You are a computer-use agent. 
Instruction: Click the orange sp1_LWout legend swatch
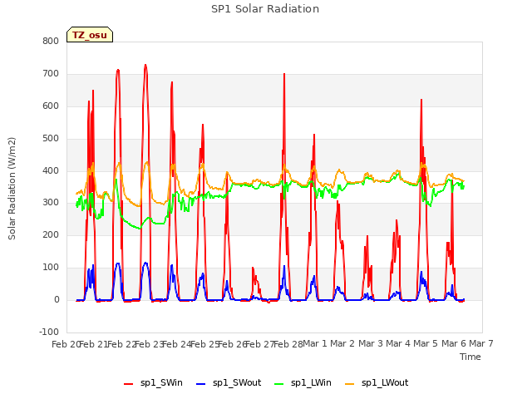pos(349,384)
